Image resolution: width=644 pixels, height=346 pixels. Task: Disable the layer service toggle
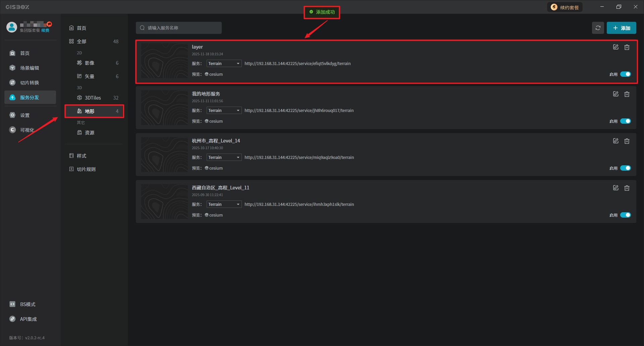click(625, 74)
